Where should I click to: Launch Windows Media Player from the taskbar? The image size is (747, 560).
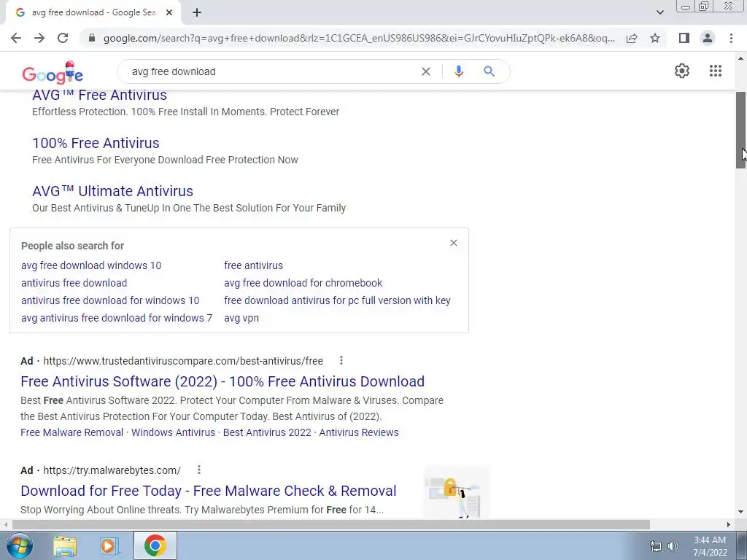tap(109, 545)
